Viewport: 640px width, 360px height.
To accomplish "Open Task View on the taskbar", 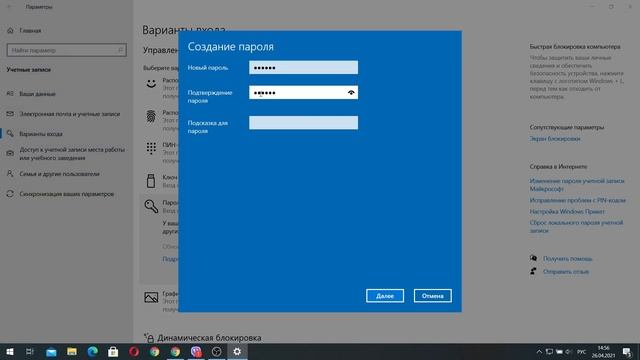I will click(30, 351).
